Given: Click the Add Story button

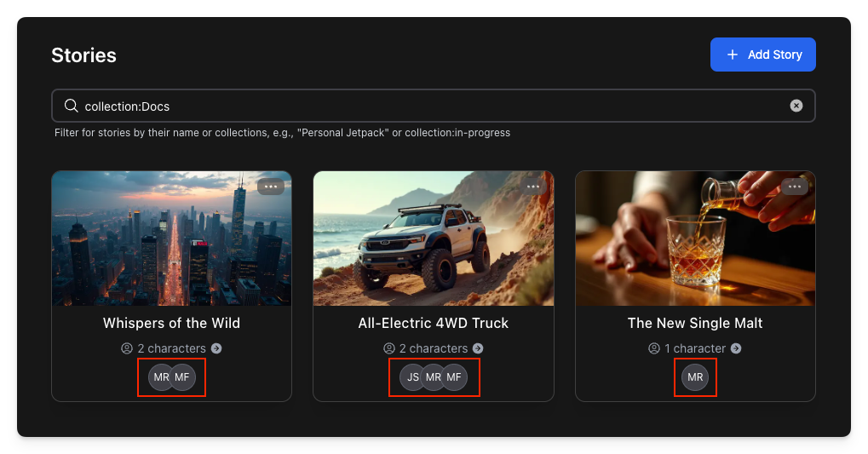Looking at the screenshot, I should click(x=762, y=55).
